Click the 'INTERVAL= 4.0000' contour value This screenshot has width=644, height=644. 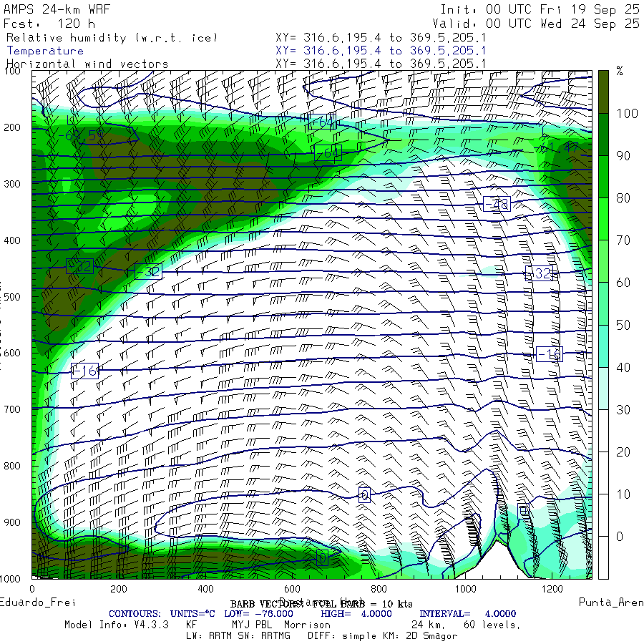tap(468, 614)
